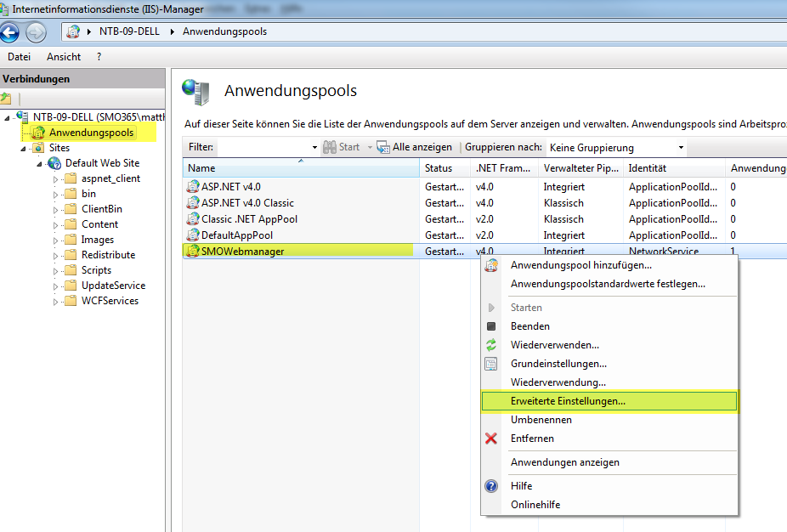Click the Alle anzeigen toolbar icon
This screenshot has height=532, width=787.
383,147
